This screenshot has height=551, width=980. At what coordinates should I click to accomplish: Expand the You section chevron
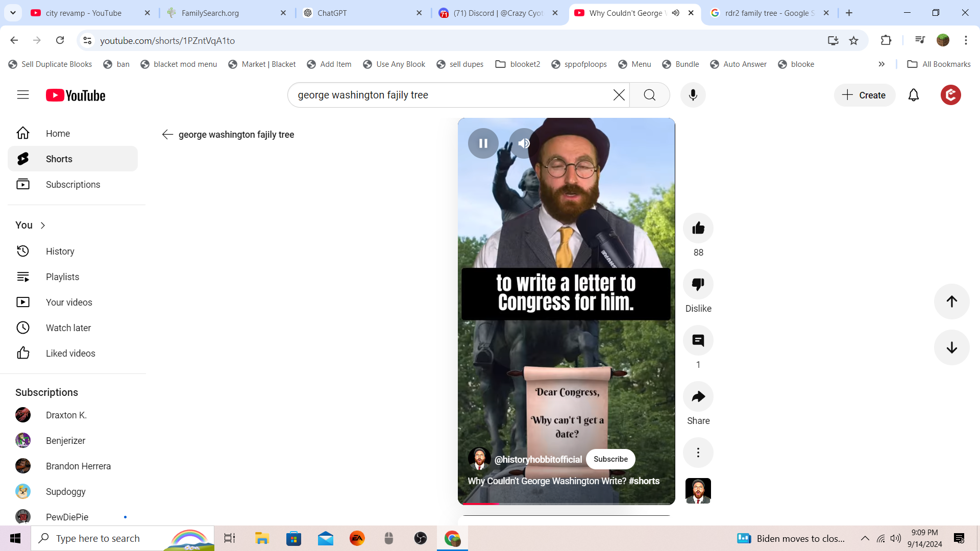tap(43, 226)
